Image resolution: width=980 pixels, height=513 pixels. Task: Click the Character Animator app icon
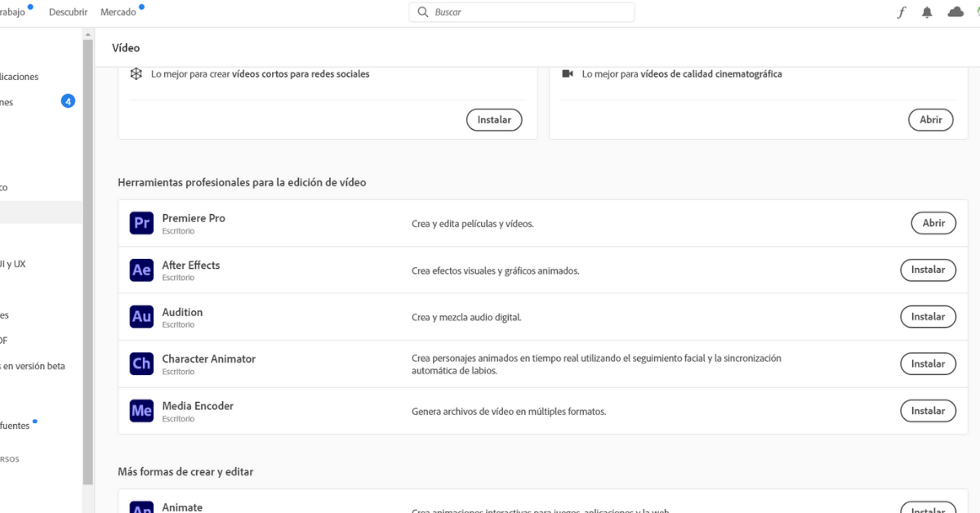pyautogui.click(x=141, y=364)
